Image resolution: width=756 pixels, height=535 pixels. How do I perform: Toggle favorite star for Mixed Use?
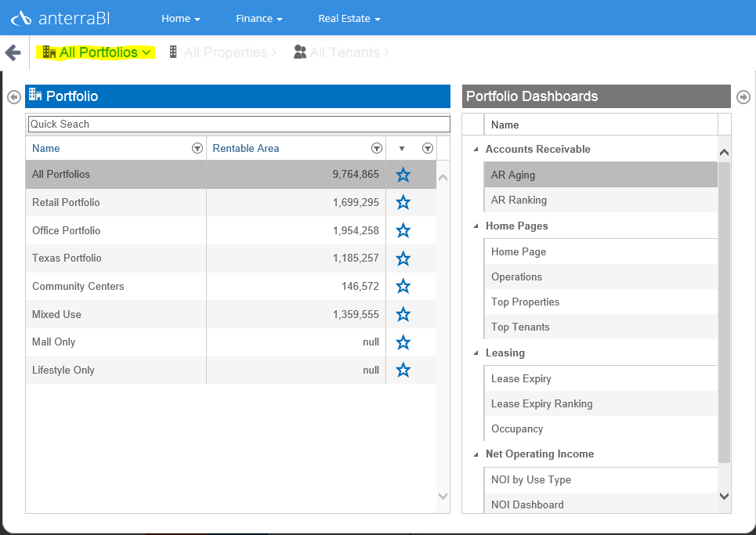403,314
